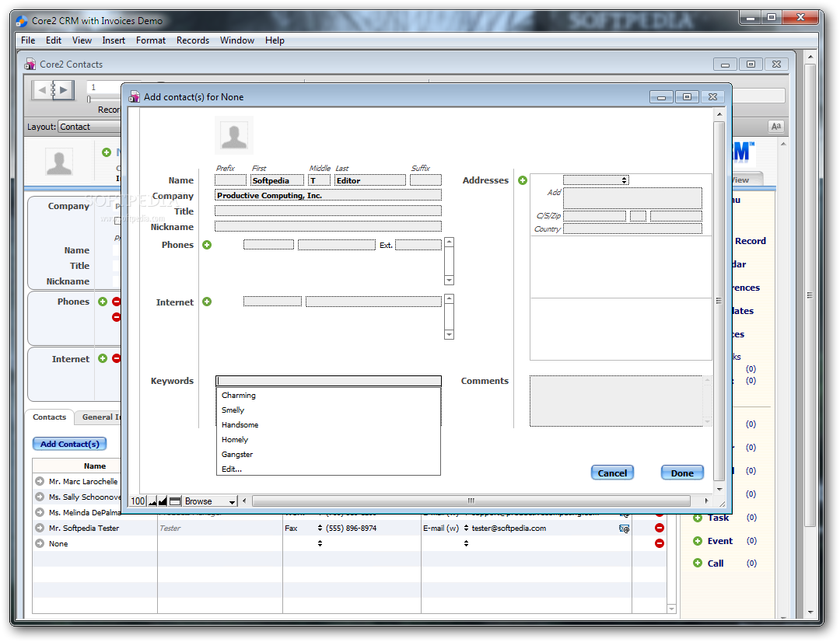The height and width of the screenshot is (642, 840).
Task: Click the record book navigation icon
Action: click(x=53, y=90)
